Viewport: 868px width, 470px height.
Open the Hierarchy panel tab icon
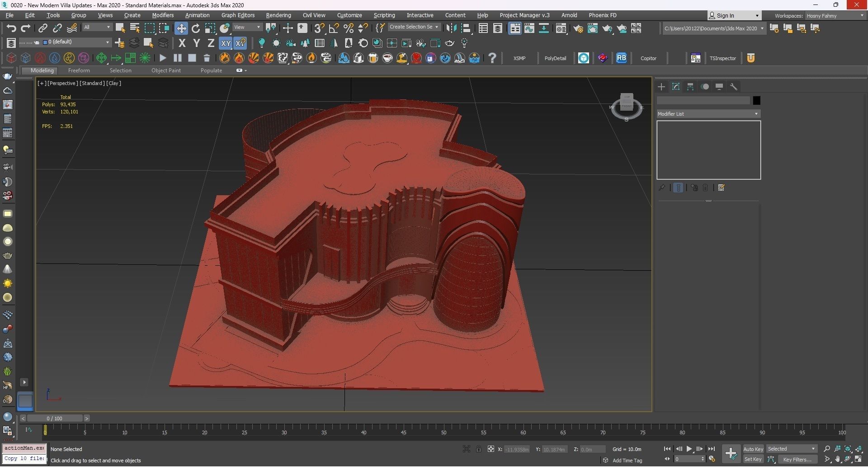click(x=690, y=87)
